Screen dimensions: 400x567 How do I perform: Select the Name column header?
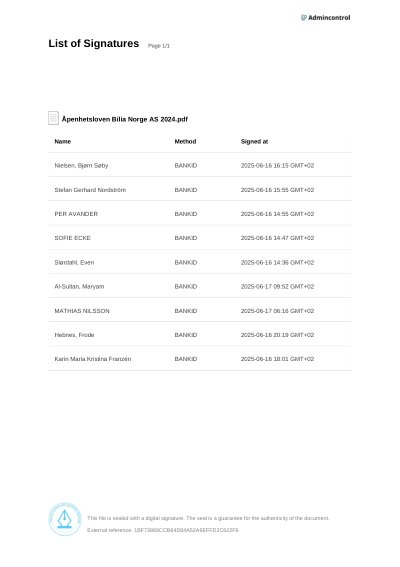click(x=63, y=141)
